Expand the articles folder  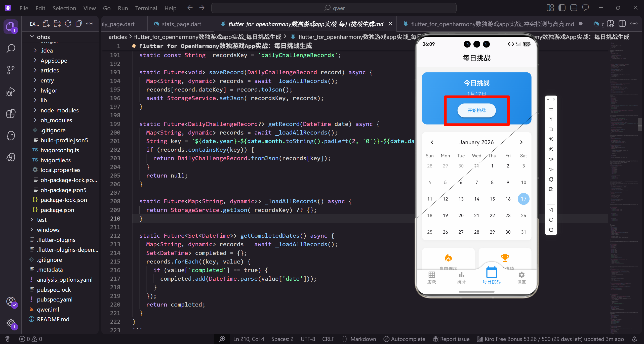(x=50, y=70)
